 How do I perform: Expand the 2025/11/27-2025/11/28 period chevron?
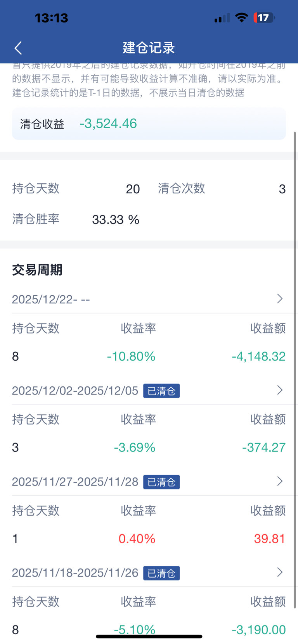[x=280, y=481]
